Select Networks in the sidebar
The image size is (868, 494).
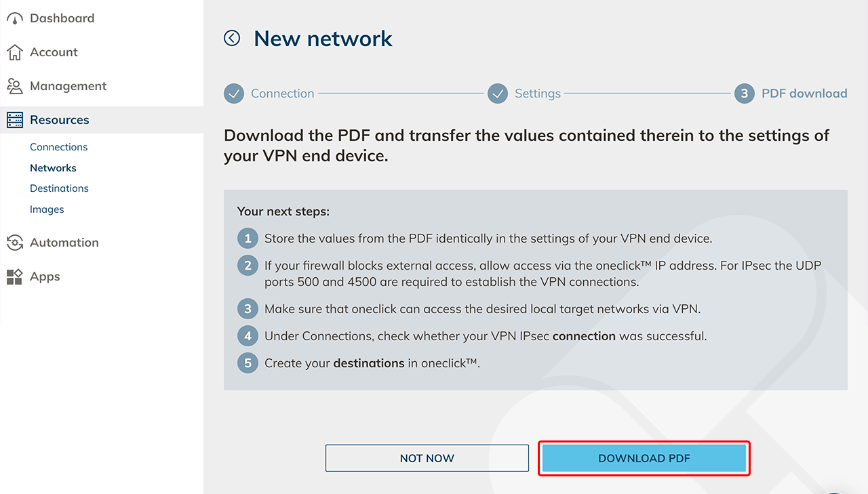coord(53,168)
